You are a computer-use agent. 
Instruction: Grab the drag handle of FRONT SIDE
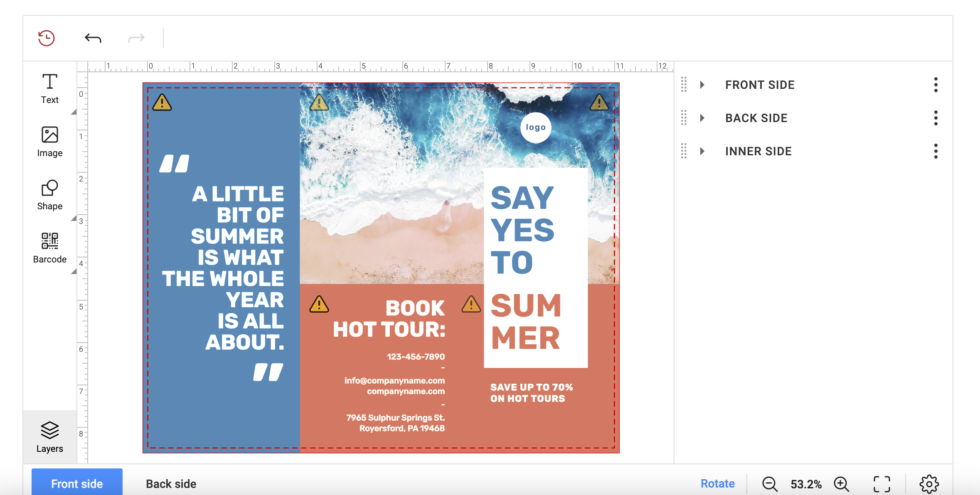(x=684, y=85)
